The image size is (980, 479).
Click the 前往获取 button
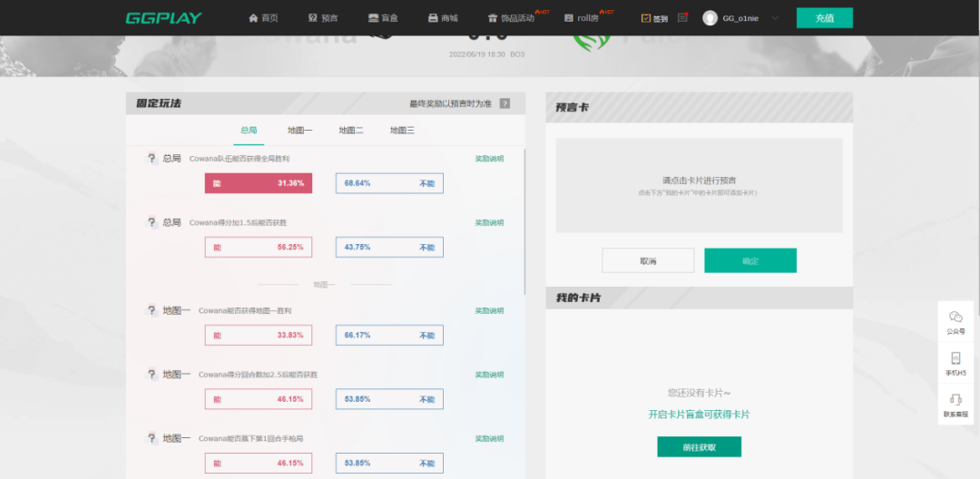[x=699, y=447]
